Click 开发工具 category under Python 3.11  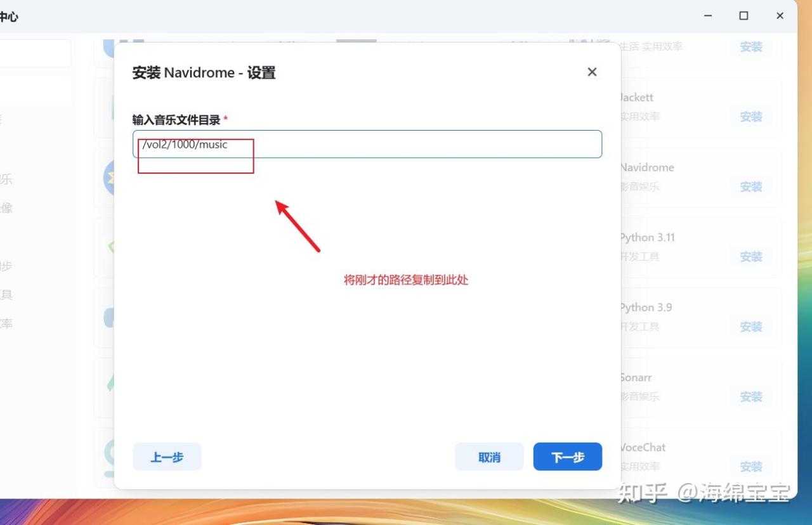(639, 257)
